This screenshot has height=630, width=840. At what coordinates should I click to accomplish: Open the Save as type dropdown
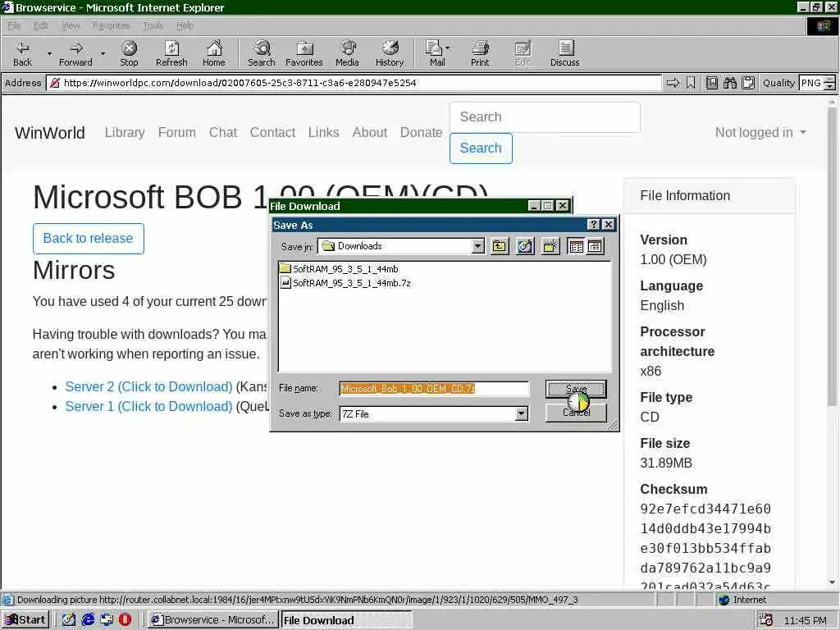coord(521,413)
